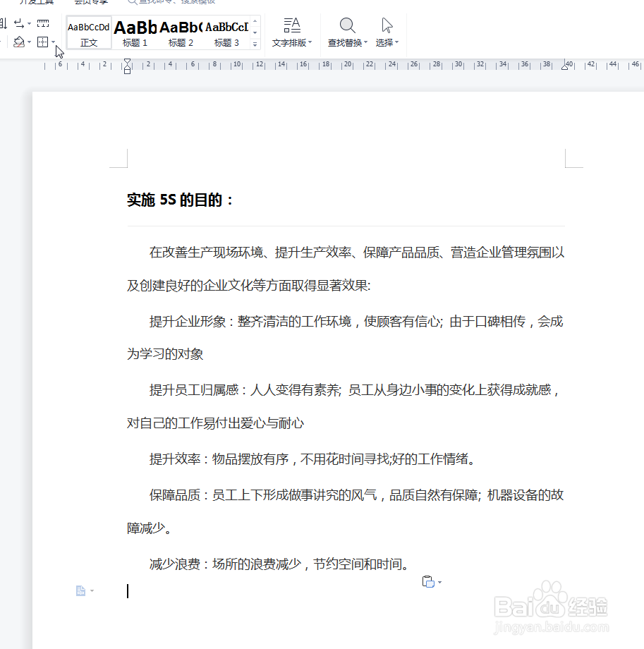The width and height of the screenshot is (644, 649).
Task: Open the borders dropdown arrow
Action: [53, 42]
